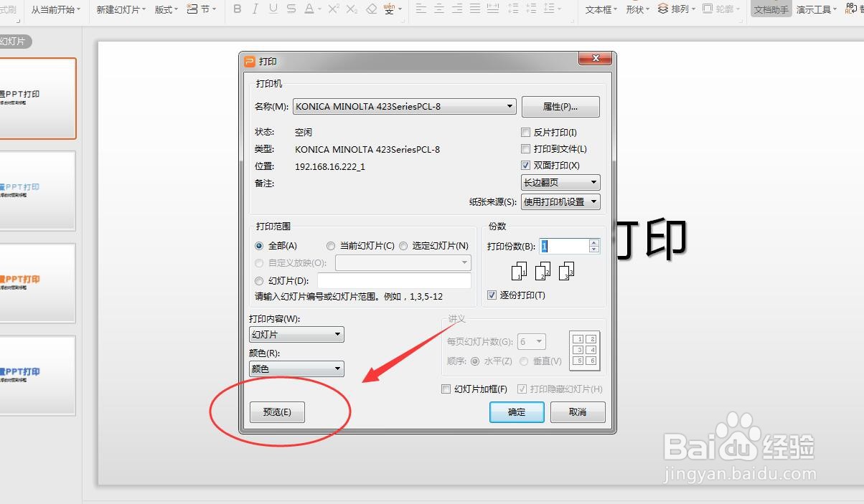Screen dimensions: 864x504
Task: Select the 当前幻灯片 radio button
Action: tap(331, 246)
